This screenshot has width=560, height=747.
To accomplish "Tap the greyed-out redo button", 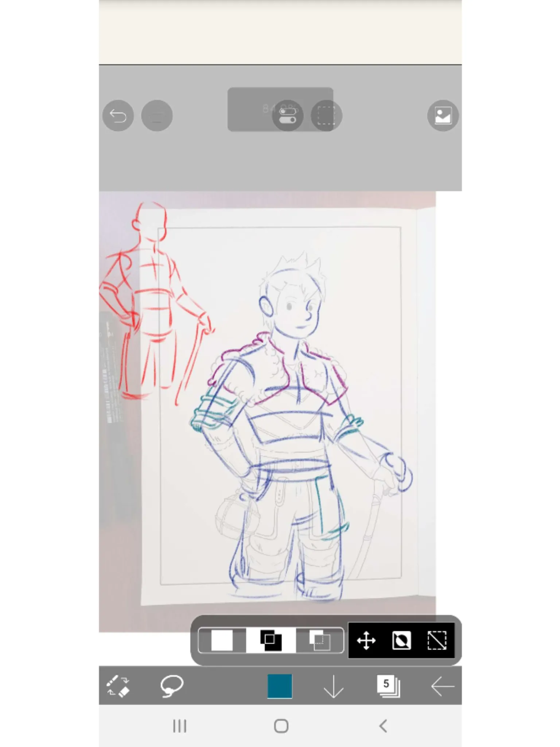I will 157,116.
